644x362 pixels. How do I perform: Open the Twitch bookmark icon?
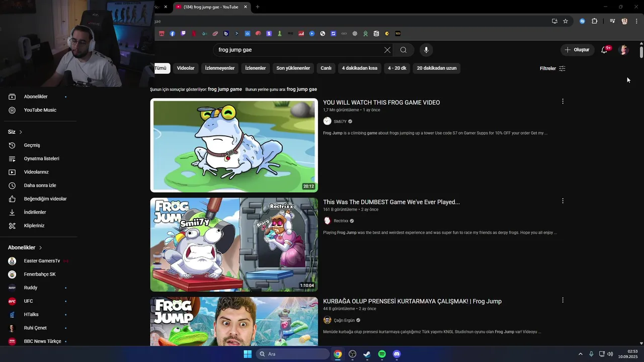183,34
